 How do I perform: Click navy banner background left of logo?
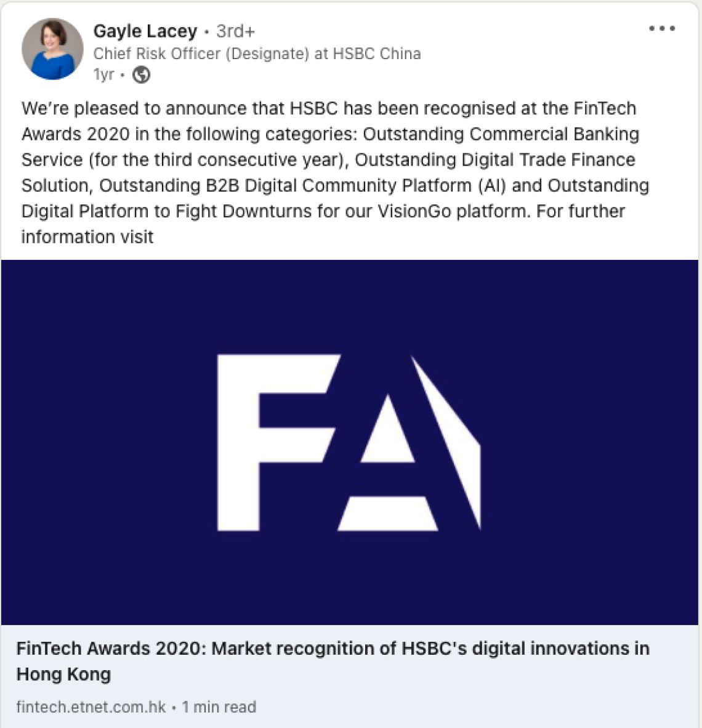105,442
